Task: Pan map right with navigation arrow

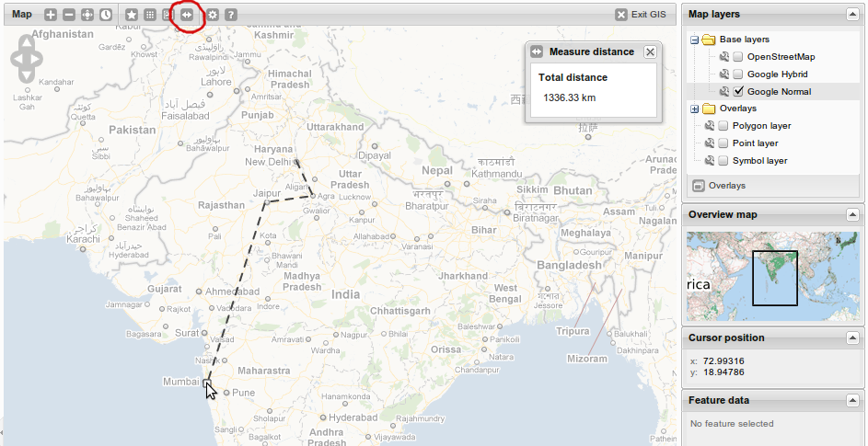Action: (36, 59)
